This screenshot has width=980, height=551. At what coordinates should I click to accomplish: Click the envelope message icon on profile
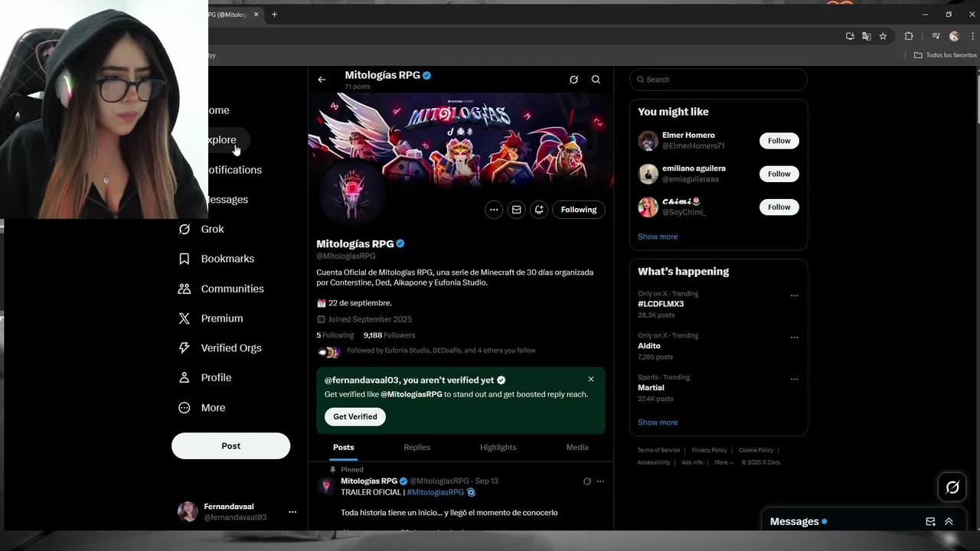pyautogui.click(x=516, y=210)
